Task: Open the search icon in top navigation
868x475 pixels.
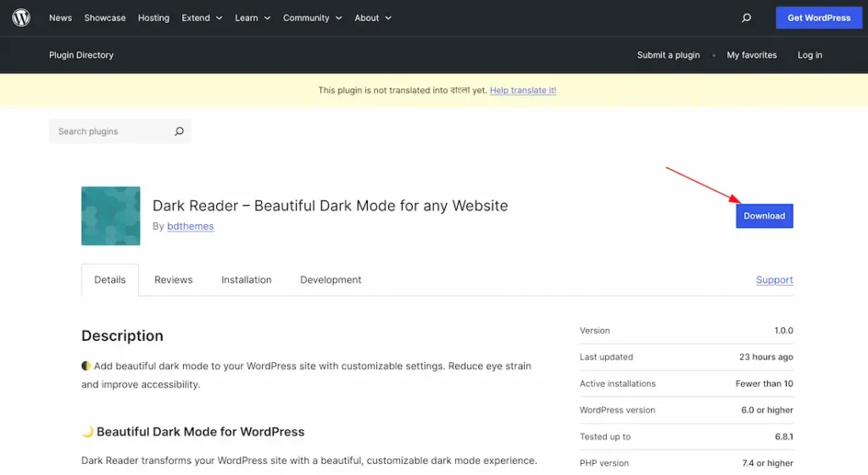Action: point(746,18)
